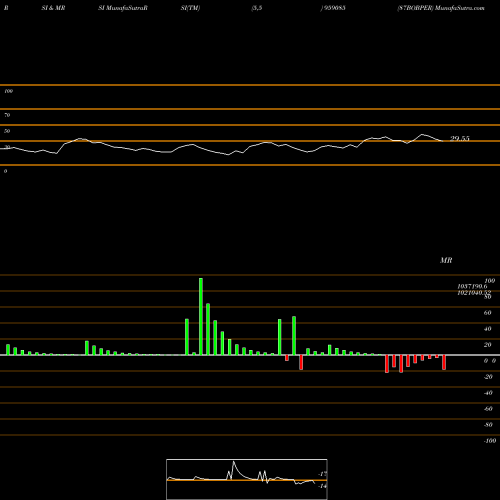Click the last red MR histogram bar
500x500 pixels.
click(444, 362)
